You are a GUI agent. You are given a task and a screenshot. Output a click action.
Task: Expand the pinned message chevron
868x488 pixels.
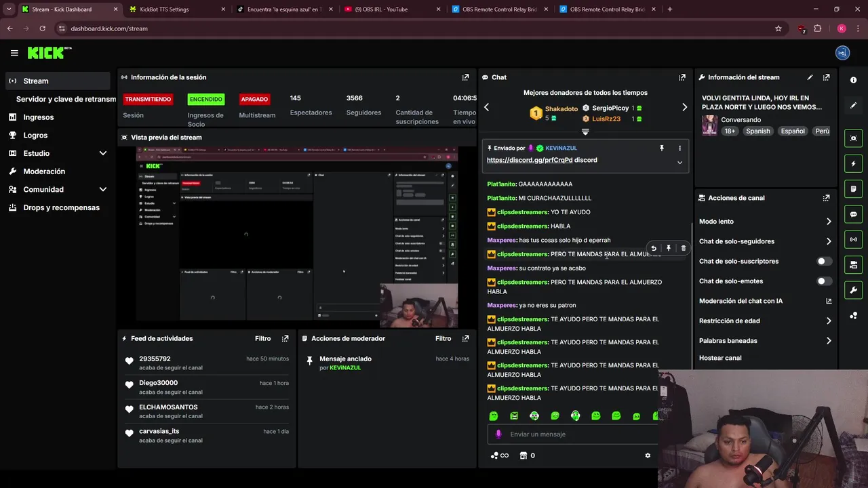(x=679, y=162)
